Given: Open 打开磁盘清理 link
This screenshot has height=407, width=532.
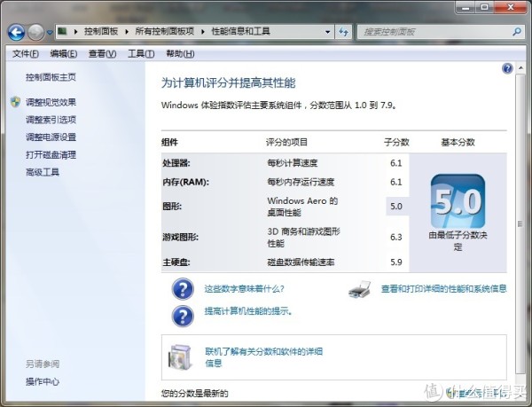Looking at the screenshot, I should point(51,155).
